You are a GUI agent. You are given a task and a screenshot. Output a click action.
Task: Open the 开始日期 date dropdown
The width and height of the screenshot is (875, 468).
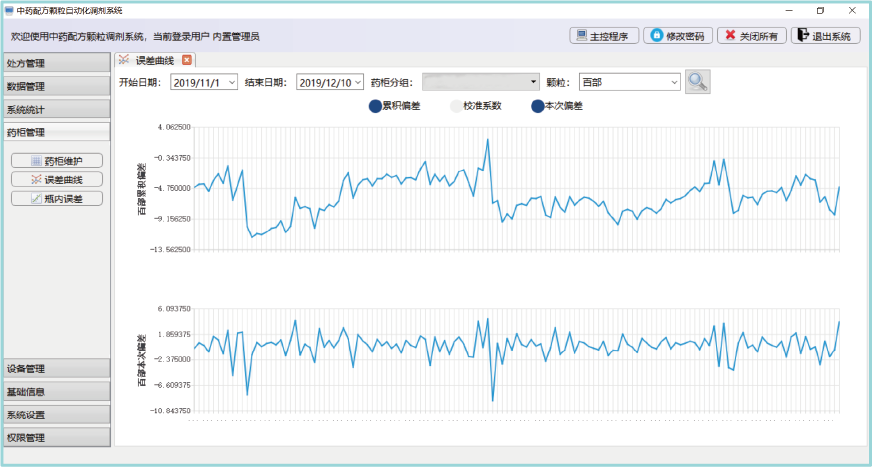(233, 83)
